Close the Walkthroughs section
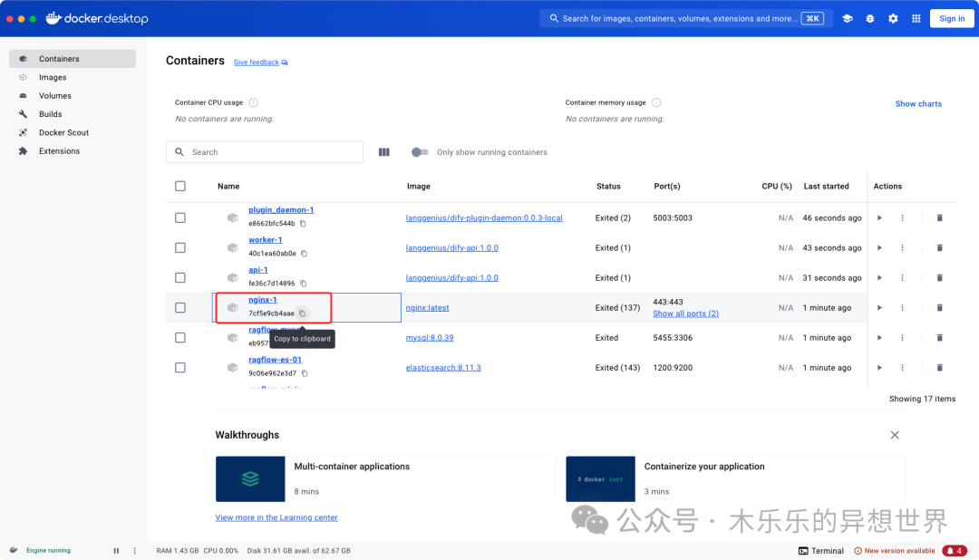979x560 pixels. coord(895,435)
